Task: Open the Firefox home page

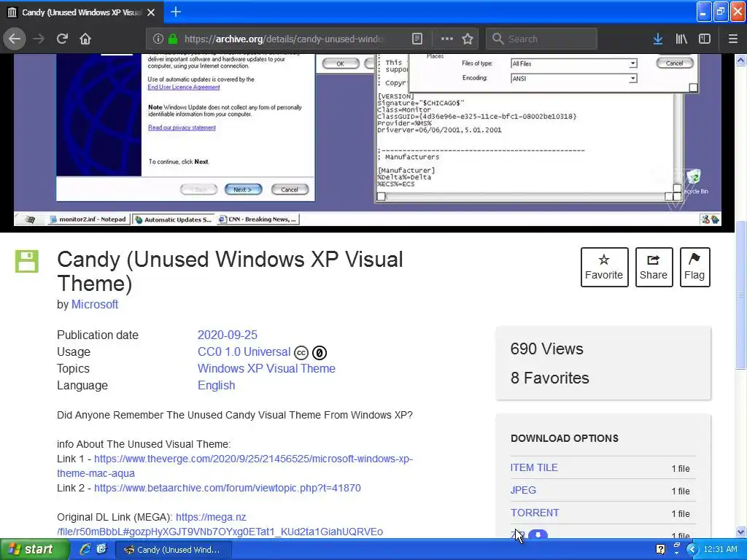Action: pyautogui.click(x=85, y=39)
